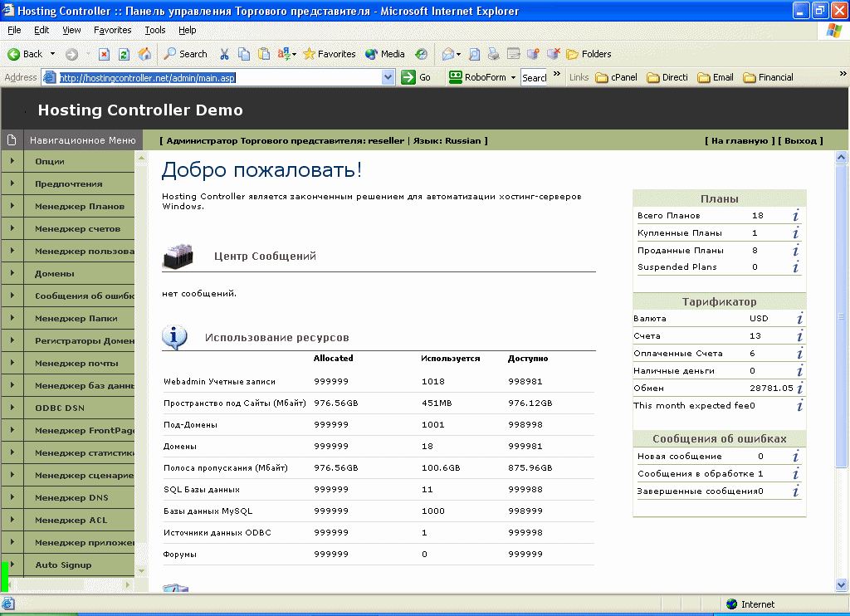Viewport: 850px width, 616px height.
Task: Click the Mail envelope toolbar icon
Action: point(447,54)
